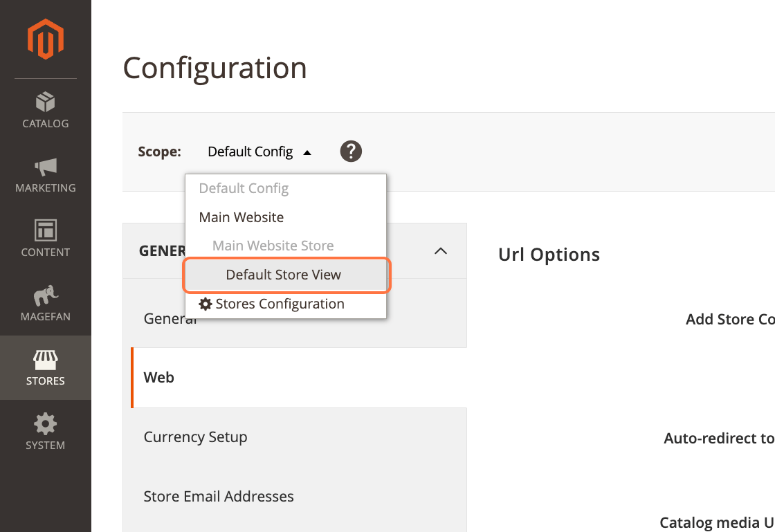Select the Marketing sidebar icon

45,175
